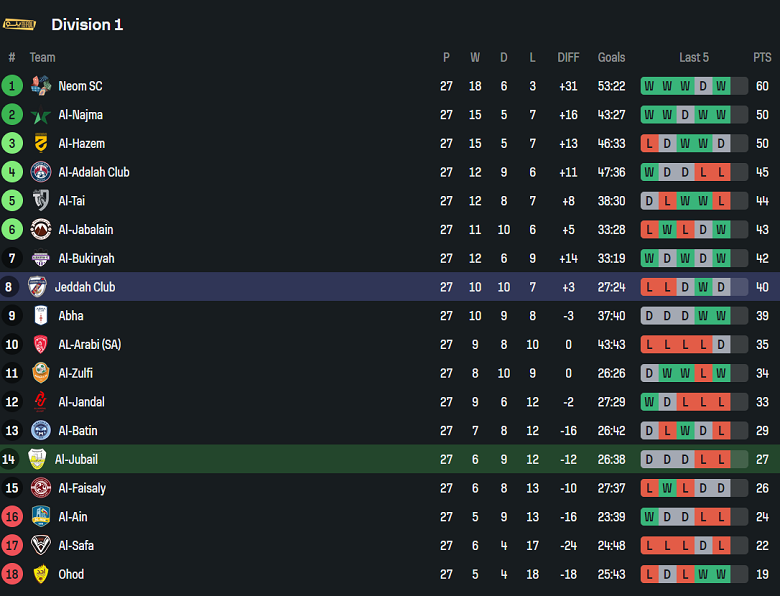Click the Al-Hazem yellow crest icon

(41, 144)
